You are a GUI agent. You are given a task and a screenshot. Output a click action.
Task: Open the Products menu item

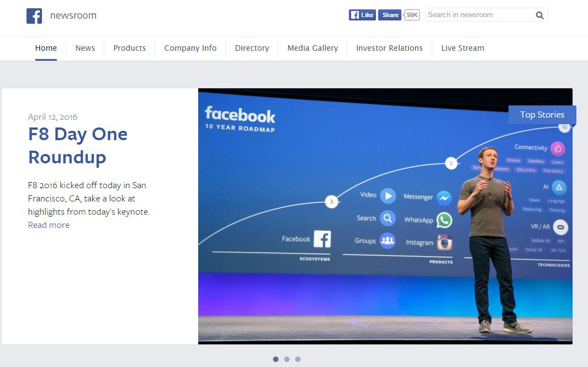(x=129, y=48)
